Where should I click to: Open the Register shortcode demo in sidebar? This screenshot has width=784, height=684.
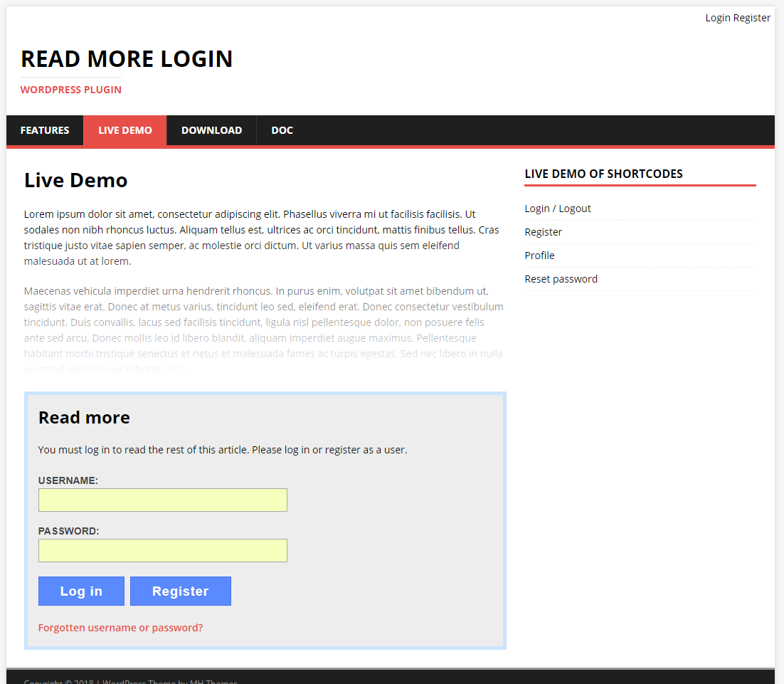[543, 231]
